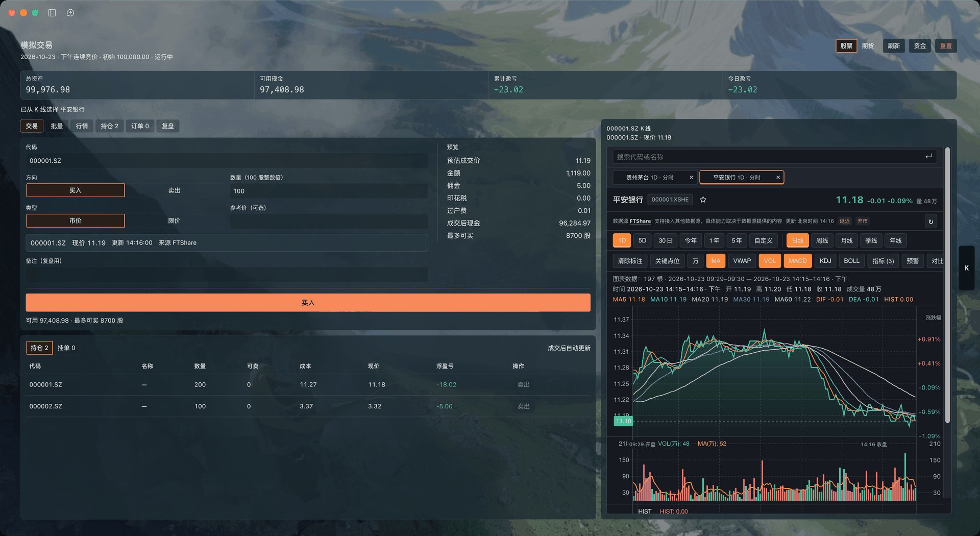Select the 1D range
The height and width of the screenshot is (536, 980).
622,240
